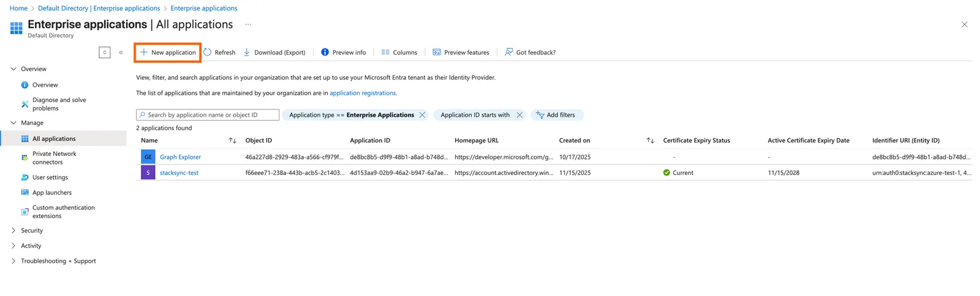Screen dimensions: 980x296
Task: Sort by the Name column arrows
Action: [x=233, y=141]
